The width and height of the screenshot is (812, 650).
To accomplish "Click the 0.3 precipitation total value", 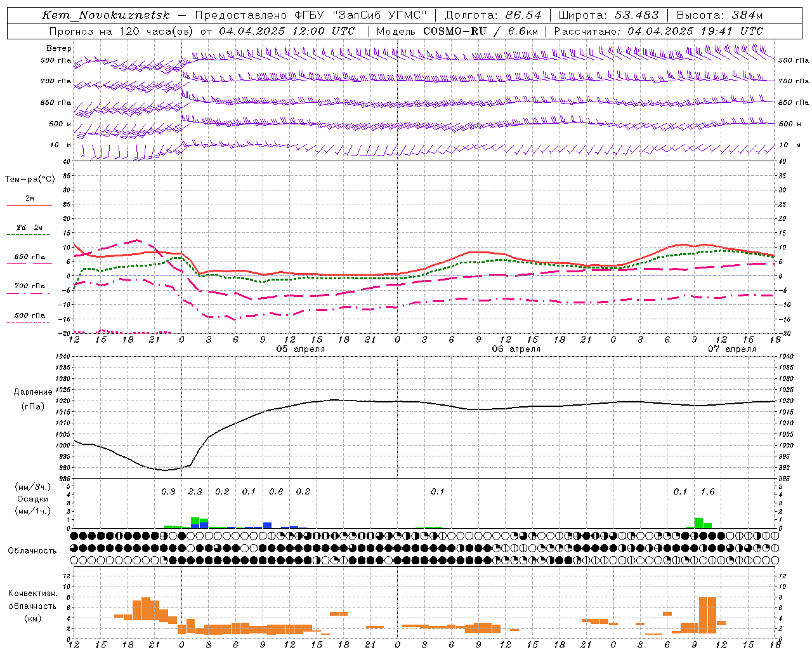I will click(x=168, y=491).
